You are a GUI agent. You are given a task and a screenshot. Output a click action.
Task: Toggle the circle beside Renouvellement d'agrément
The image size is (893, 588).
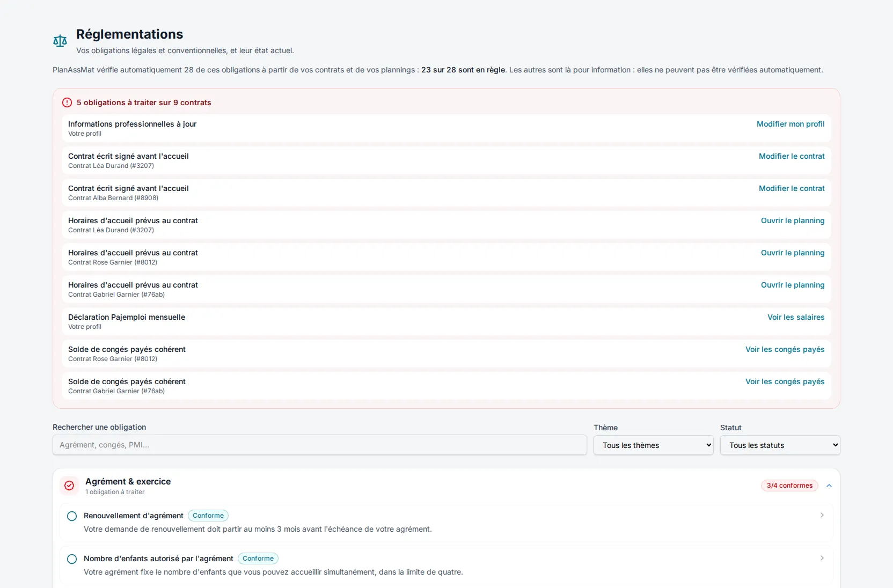[x=72, y=516]
